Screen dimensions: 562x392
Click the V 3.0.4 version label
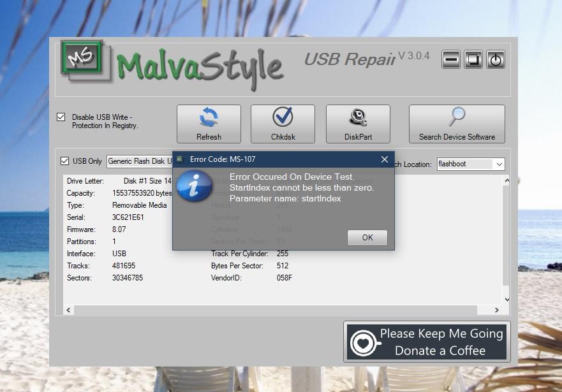click(x=413, y=56)
